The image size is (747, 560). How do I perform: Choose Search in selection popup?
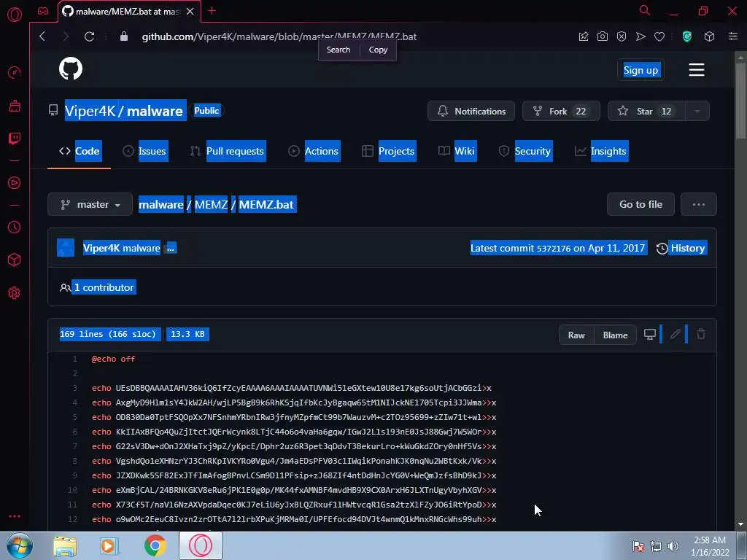pos(338,50)
